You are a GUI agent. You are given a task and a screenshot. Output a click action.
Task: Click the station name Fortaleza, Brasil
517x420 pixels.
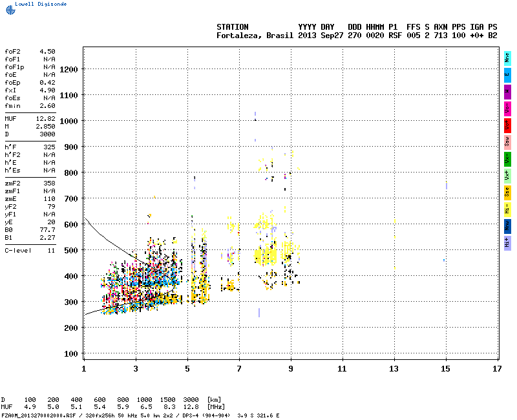255,36
